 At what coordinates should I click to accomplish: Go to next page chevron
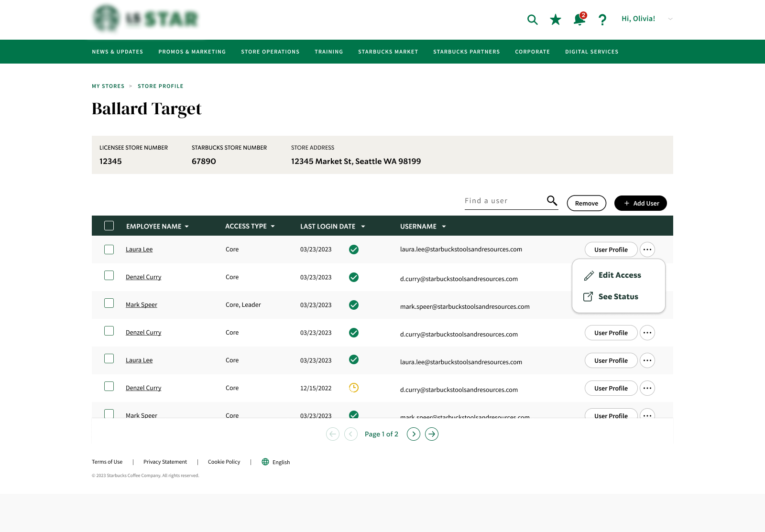point(414,434)
